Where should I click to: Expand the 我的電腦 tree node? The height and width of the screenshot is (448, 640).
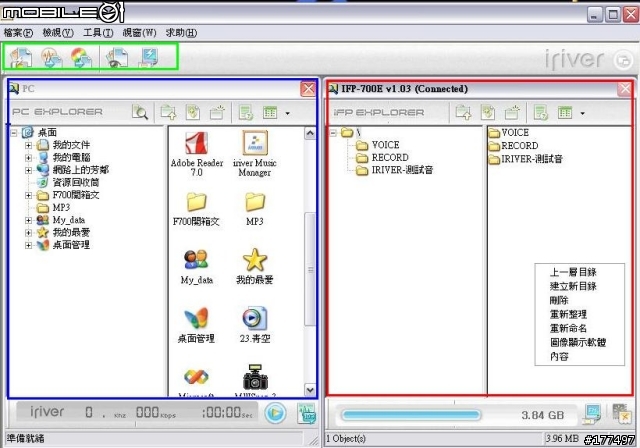click(28, 157)
